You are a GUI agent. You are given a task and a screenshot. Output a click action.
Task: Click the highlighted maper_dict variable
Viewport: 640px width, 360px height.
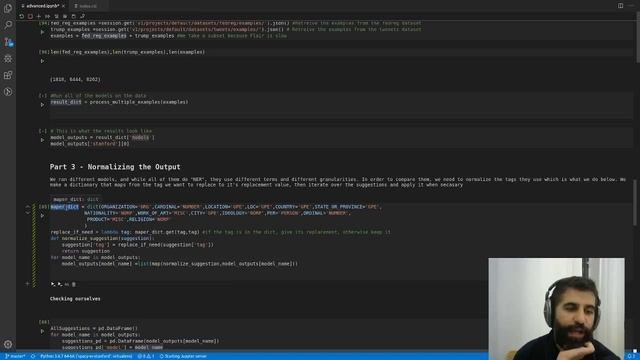click(64, 207)
